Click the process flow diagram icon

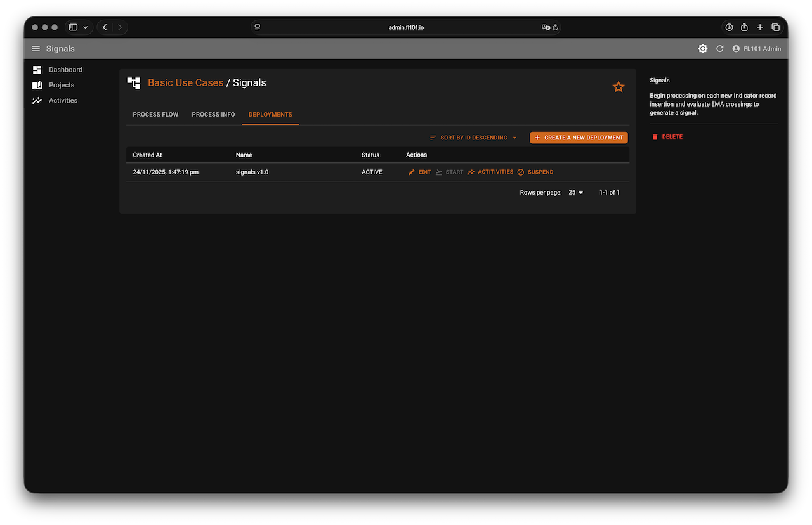click(134, 83)
